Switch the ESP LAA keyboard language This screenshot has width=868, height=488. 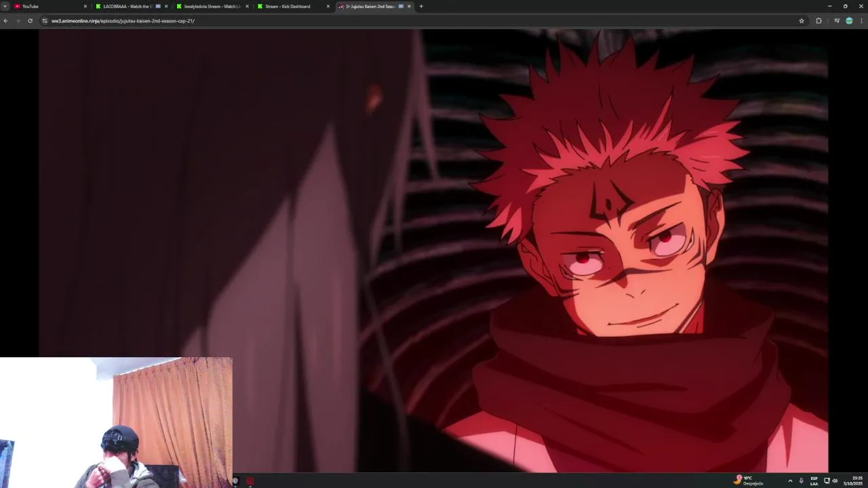tap(814, 481)
